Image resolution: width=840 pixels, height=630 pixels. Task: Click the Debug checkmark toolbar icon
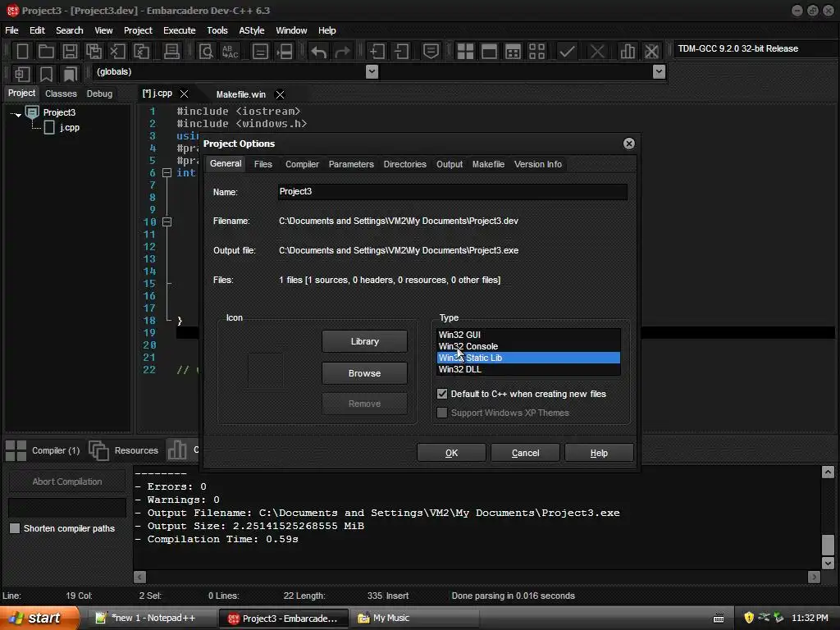[567, 52]
